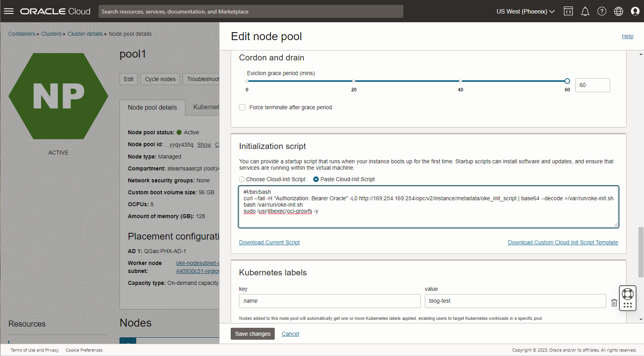The image size is (644, 356).
Task: Go to Cluster details breadcrumb
Action: click(x=85, y=34)
